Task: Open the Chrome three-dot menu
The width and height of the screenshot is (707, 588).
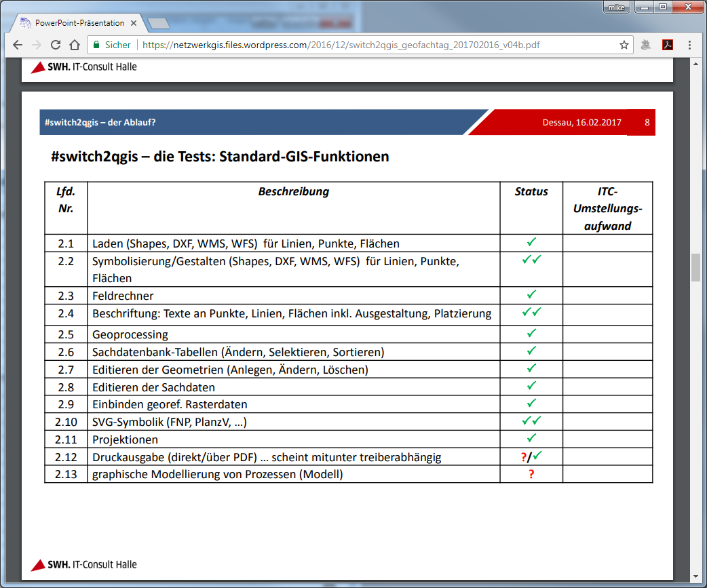Action: tap(689, 45)
